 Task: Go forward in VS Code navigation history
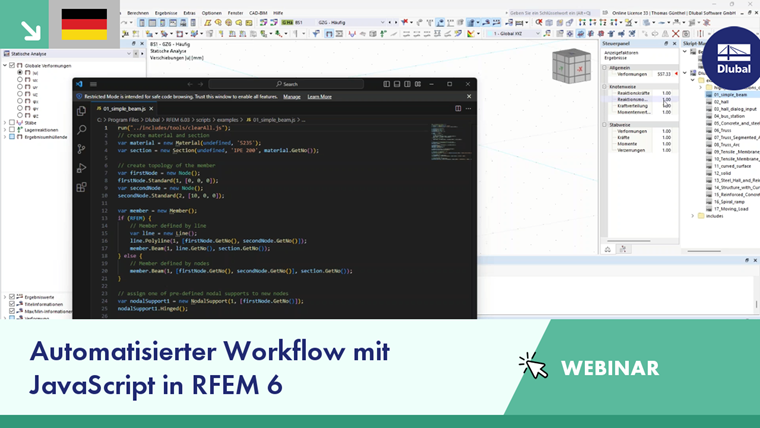point(200,84)
